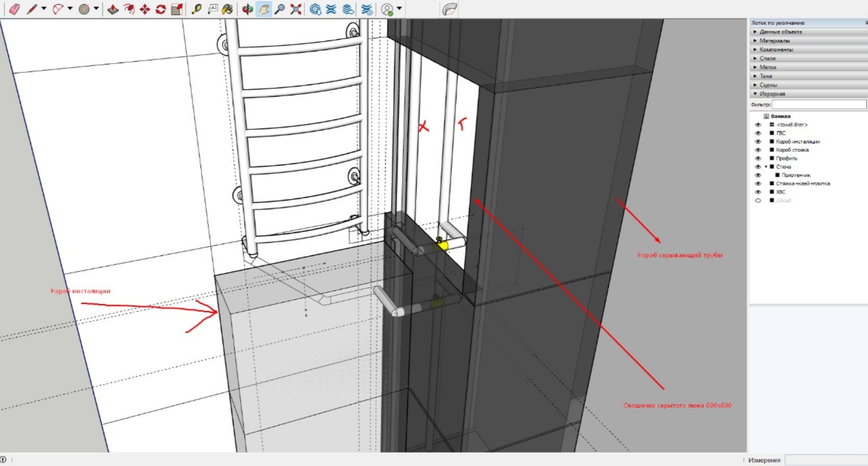The width and height of the screenshot is (868, 466).
Task: Select the Eraser tool
Action: 15,9
